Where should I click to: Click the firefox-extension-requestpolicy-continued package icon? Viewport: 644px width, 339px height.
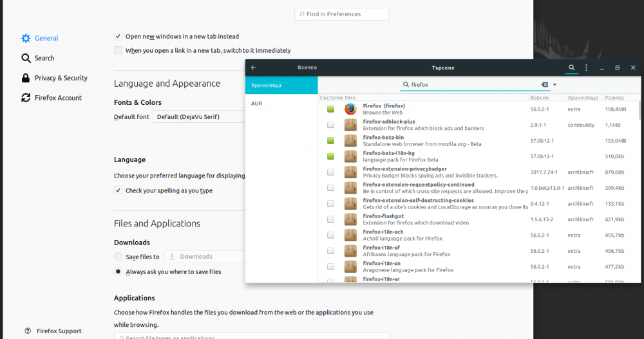click(x=350, y=188)
